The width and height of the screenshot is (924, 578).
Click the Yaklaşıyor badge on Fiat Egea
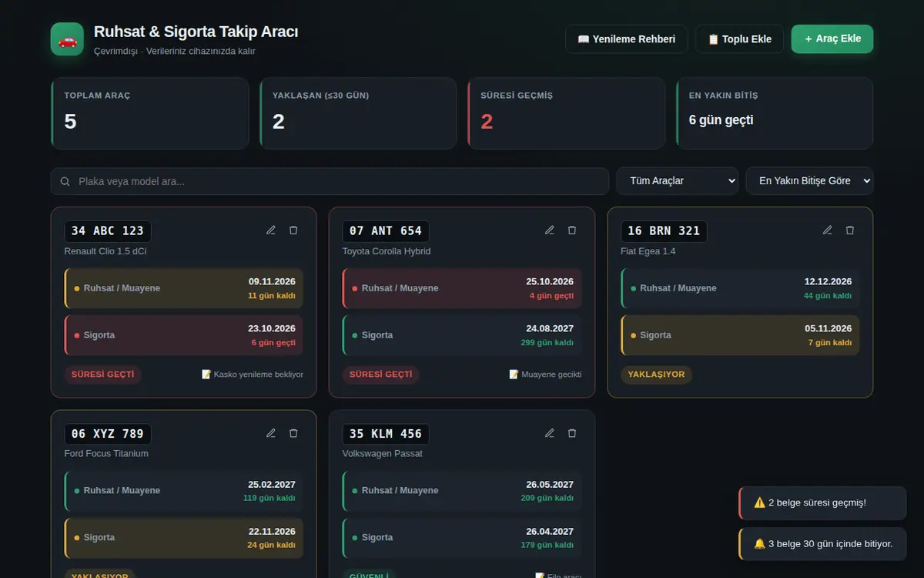coord(657,375)
